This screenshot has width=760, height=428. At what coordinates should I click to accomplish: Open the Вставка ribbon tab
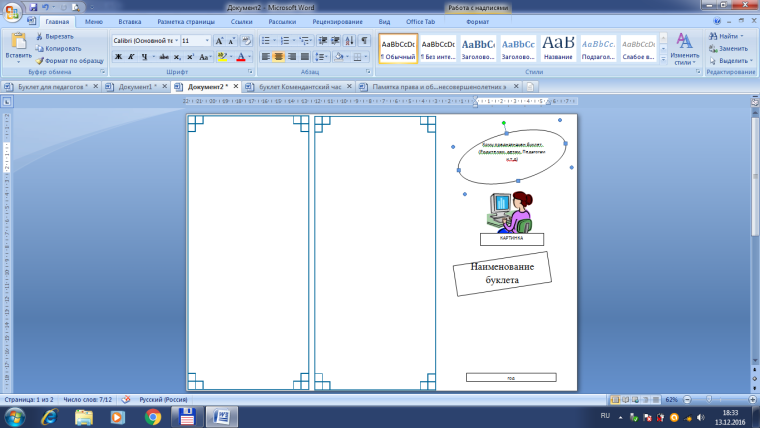(129, 20)
